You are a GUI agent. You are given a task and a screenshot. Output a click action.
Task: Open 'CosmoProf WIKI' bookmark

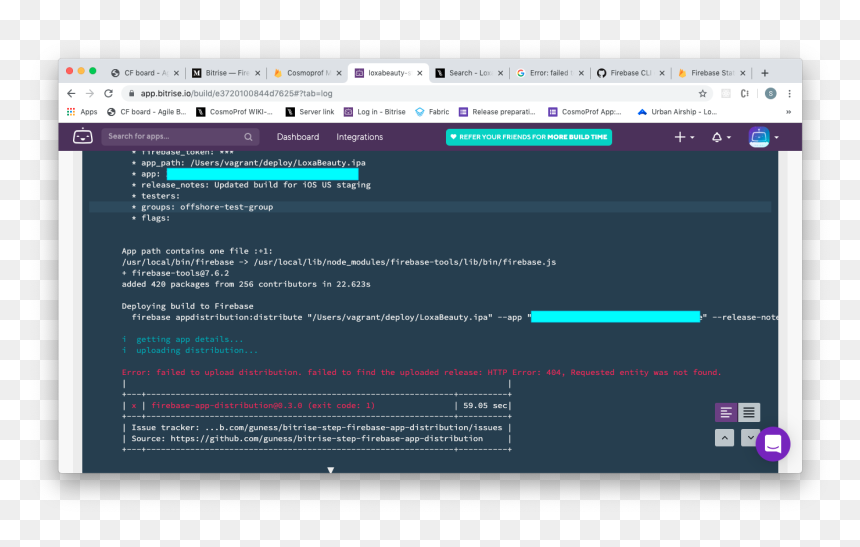click(x=234, y=112)
